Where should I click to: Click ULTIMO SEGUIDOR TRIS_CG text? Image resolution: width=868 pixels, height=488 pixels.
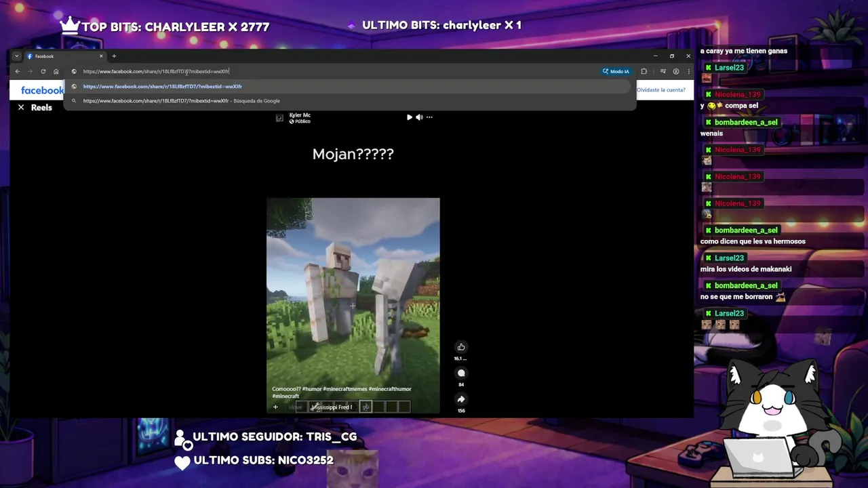pos(275,437)
